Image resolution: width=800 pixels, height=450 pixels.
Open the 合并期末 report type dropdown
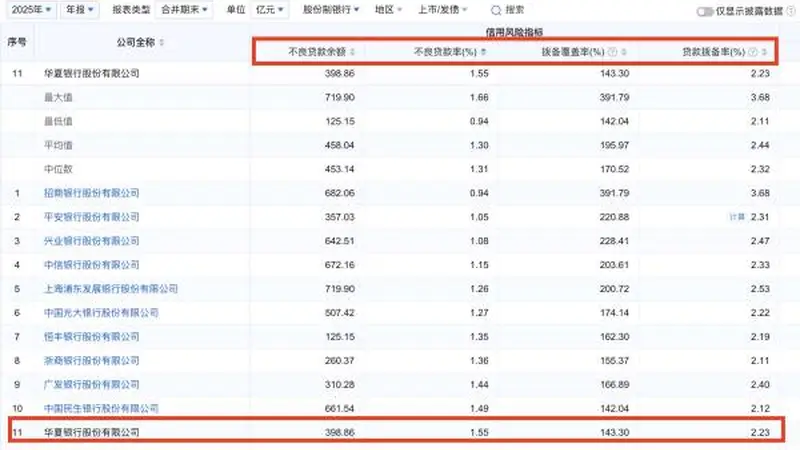(184, 10)
